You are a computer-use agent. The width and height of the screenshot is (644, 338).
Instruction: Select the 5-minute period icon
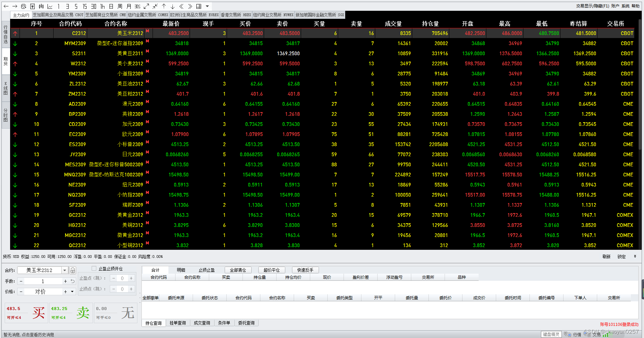click(76, 6)
